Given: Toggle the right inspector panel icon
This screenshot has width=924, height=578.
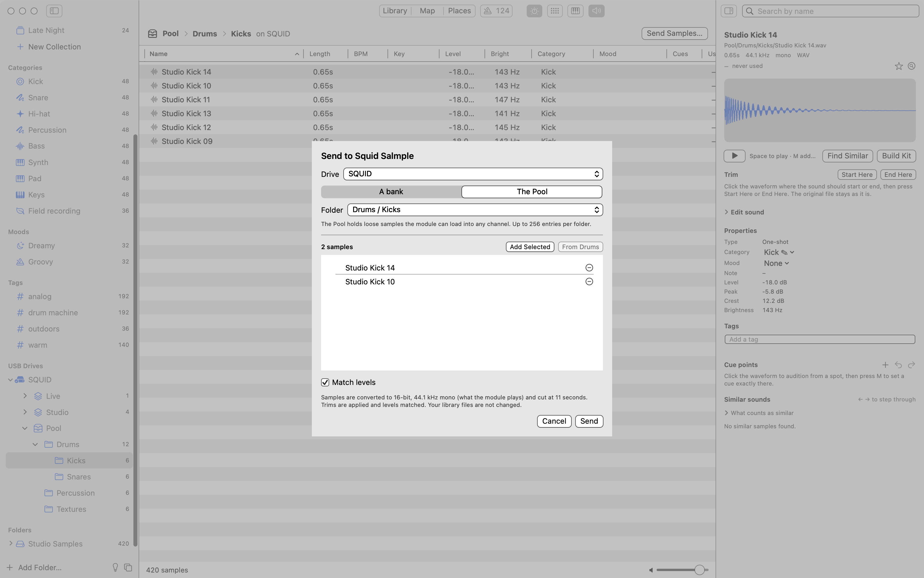Looking at the screenshot, I should (x=729, y=11).
